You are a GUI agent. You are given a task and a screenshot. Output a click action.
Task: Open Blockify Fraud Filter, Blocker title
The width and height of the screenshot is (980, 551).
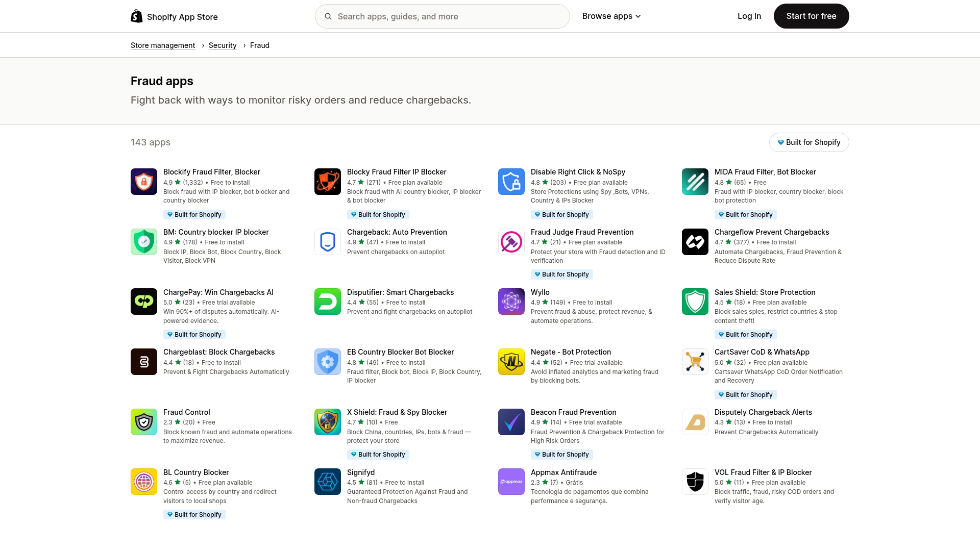212,172
